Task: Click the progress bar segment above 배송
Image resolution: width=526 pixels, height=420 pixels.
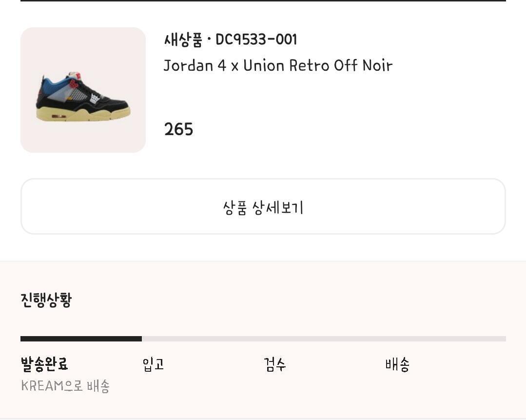Action: [x=445, y=339]
